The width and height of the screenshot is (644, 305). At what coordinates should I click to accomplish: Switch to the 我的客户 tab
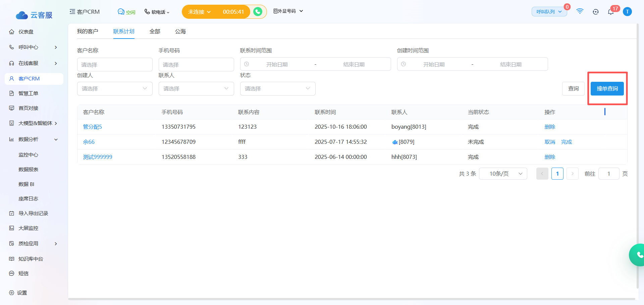88,31
